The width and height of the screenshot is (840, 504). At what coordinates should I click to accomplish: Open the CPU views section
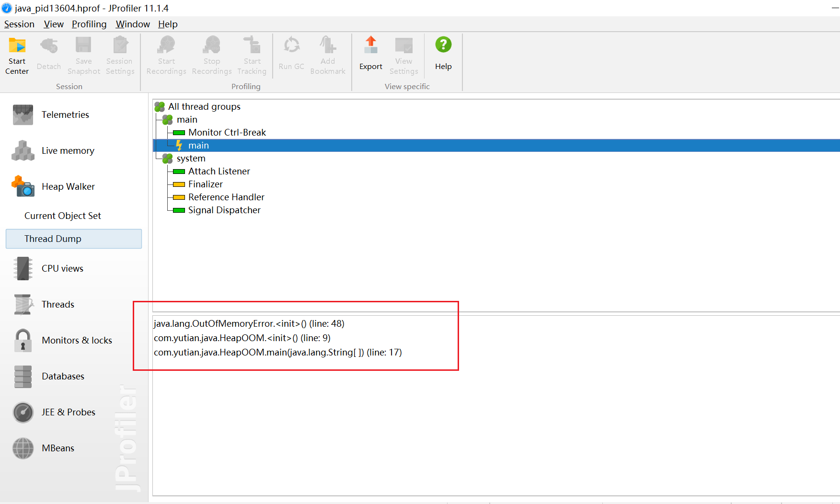coord(62,269)
